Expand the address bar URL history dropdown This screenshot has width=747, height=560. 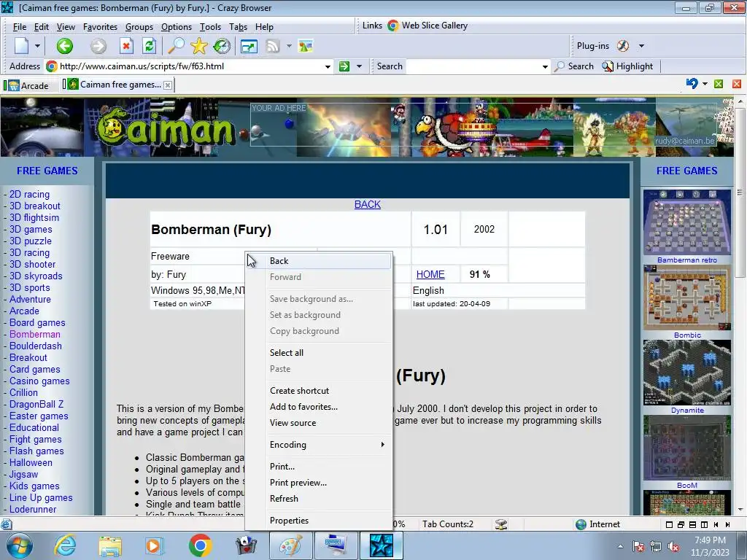328,66
